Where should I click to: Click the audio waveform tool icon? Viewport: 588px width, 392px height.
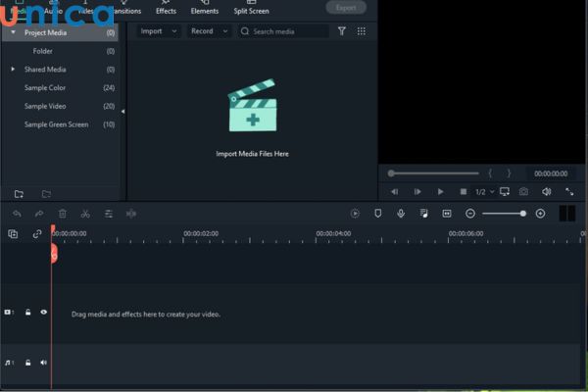(131, 214)
